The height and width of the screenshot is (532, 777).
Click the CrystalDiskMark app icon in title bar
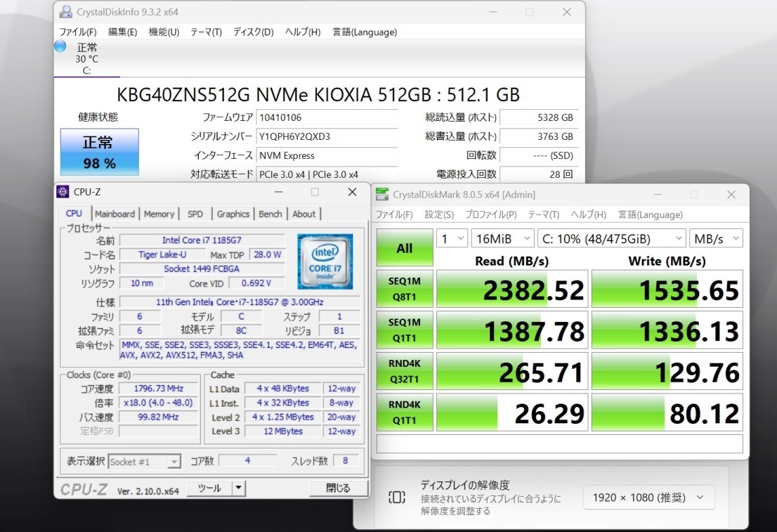[382, 195]
